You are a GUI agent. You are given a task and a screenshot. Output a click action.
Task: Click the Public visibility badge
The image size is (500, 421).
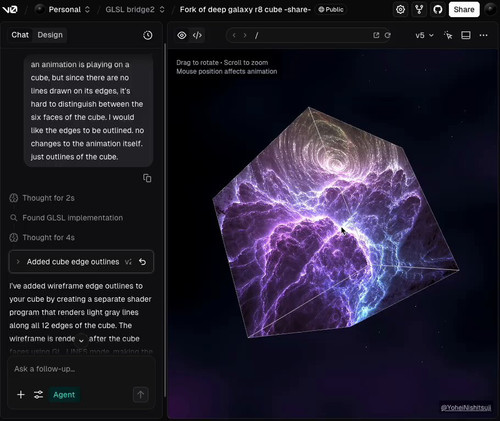tap(331, 10)
